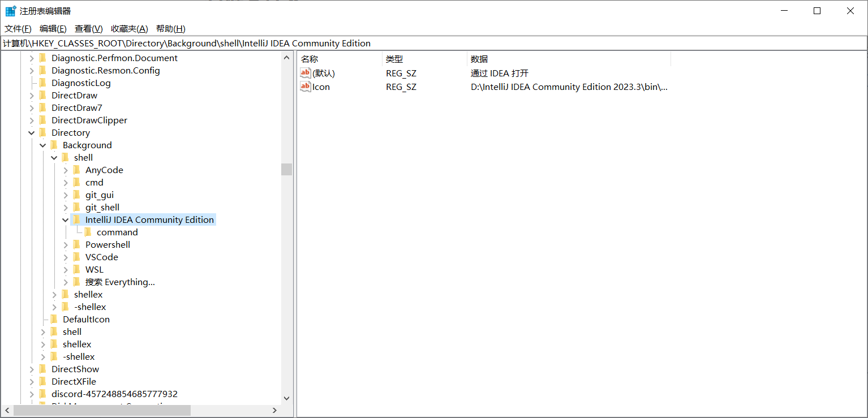Image resolution: width=868 pixels, height=418 pixels.
Task: Click the tree vertical scrollbar thumb
Action: (286, 169)
